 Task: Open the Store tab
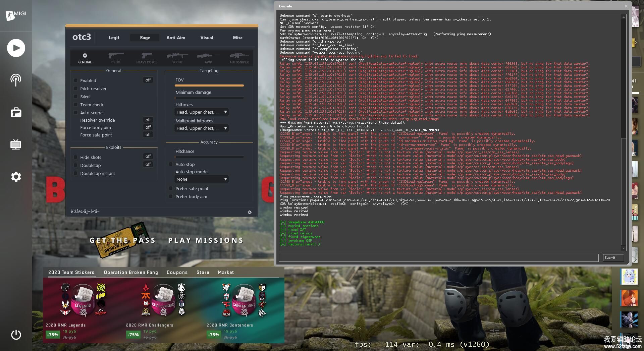[203, 272]
